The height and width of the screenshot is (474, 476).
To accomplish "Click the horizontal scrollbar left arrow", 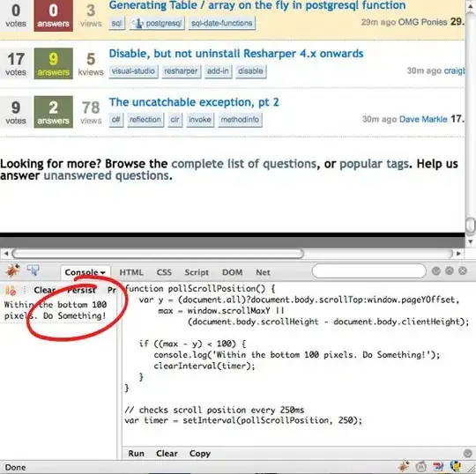I will click(x=6, y=254).
